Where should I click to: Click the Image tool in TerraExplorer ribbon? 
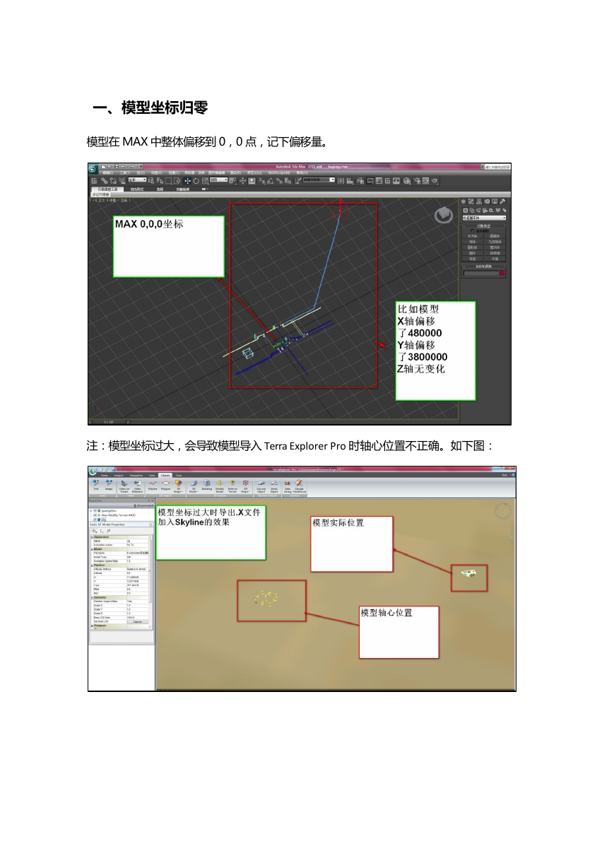click(109, 486)
